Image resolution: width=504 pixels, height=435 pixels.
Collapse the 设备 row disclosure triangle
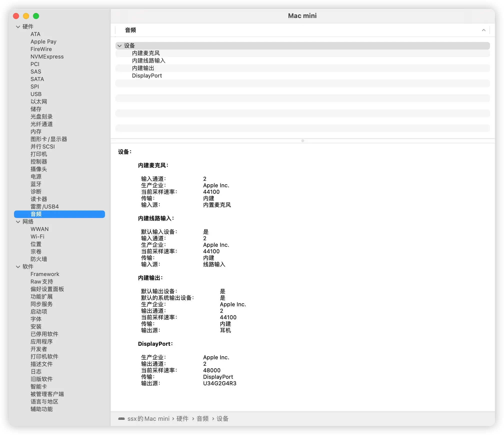click(120, 46)
